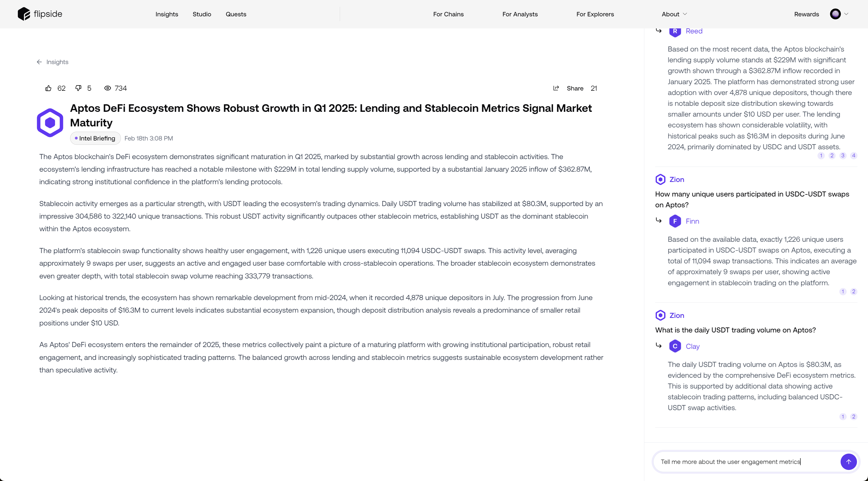
Task: Click the purple hexagon article avatar
Action: pyautogui.click(x=50, y=123)
